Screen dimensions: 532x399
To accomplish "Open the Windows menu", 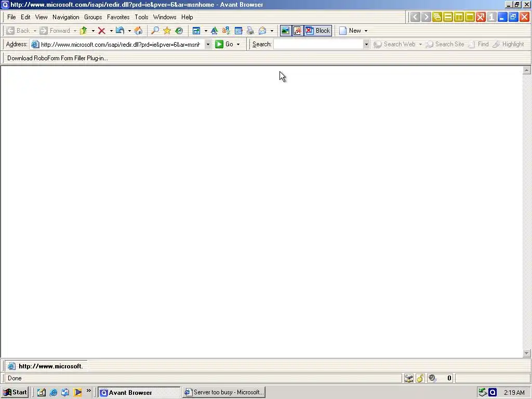I will [165, 17].
